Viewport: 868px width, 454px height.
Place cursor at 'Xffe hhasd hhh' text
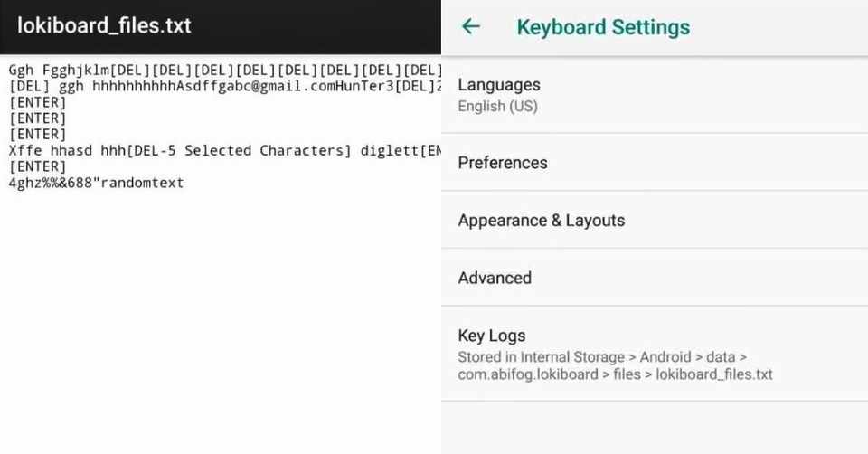68,151
